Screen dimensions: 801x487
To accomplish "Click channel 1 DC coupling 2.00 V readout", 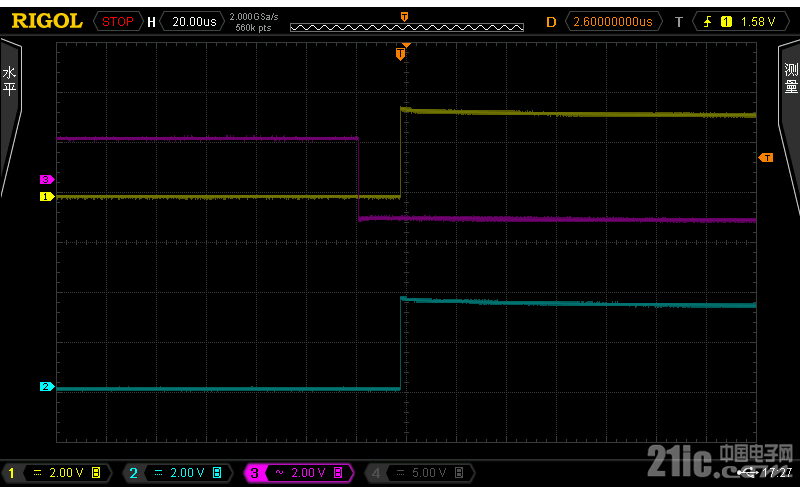I will tap(58, 473).
